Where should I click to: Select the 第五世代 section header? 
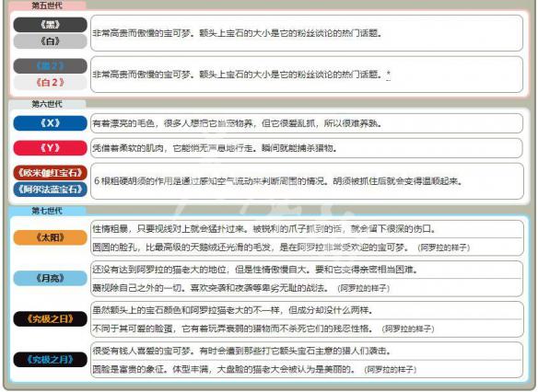[47, 6]
